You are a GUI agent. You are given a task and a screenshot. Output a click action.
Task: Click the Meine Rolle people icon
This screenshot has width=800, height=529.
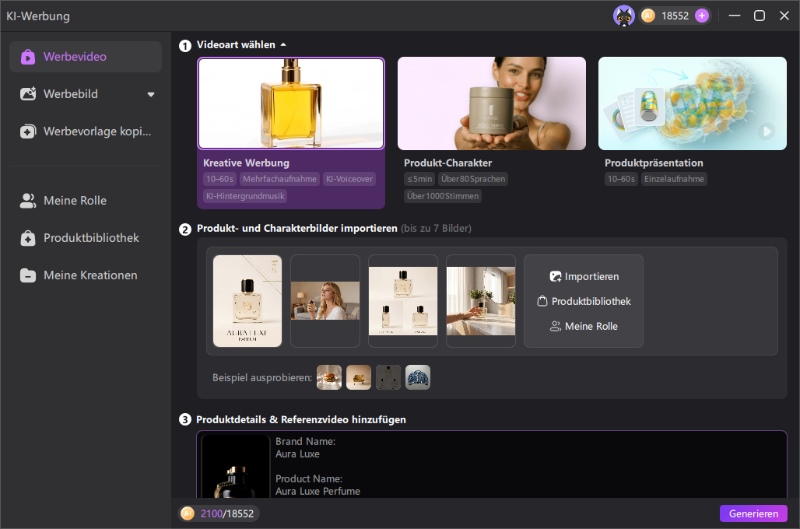point(28,200)
